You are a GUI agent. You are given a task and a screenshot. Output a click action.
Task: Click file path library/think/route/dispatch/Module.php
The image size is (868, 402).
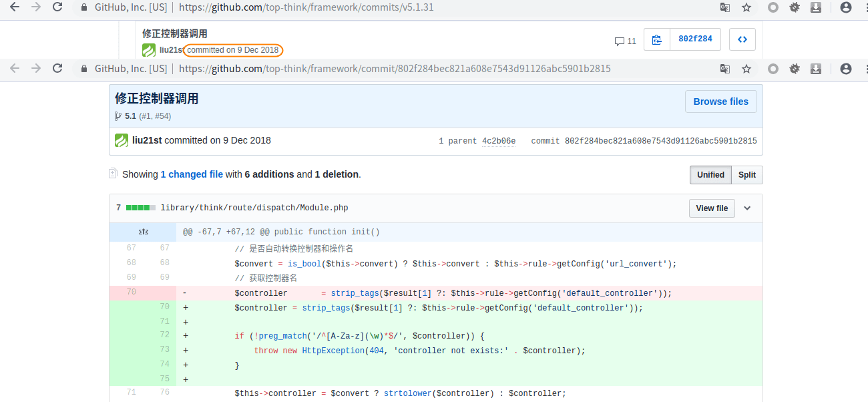point(255,208)
